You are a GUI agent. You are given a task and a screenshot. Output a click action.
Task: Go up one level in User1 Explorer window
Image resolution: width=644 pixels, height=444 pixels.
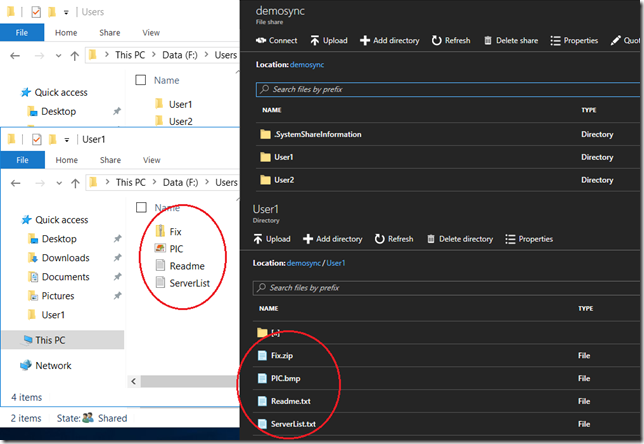point(75,183)
